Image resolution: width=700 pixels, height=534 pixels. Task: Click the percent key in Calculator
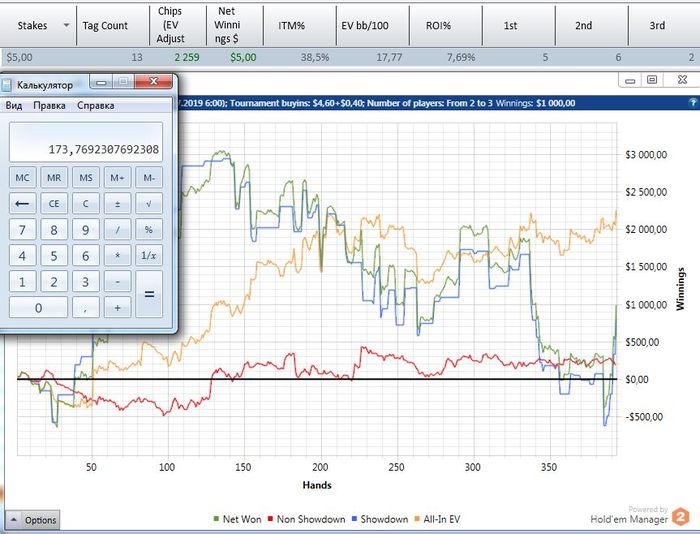tap(149, 229)
